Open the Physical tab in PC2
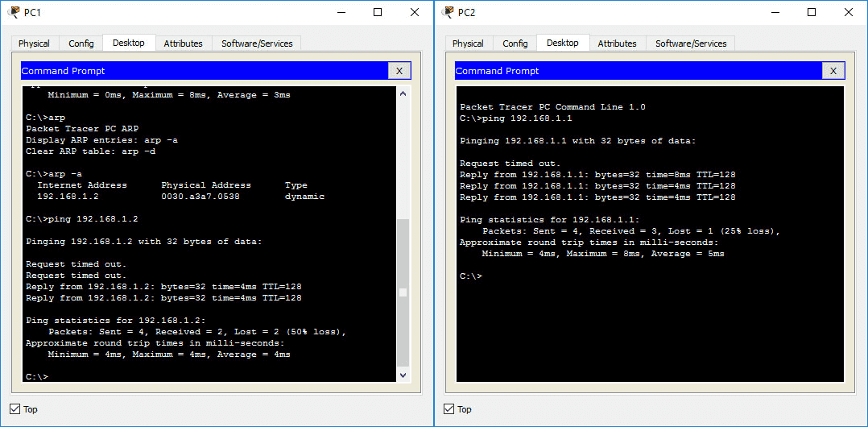This screenshot has height=427, width=868. (468, 44)
